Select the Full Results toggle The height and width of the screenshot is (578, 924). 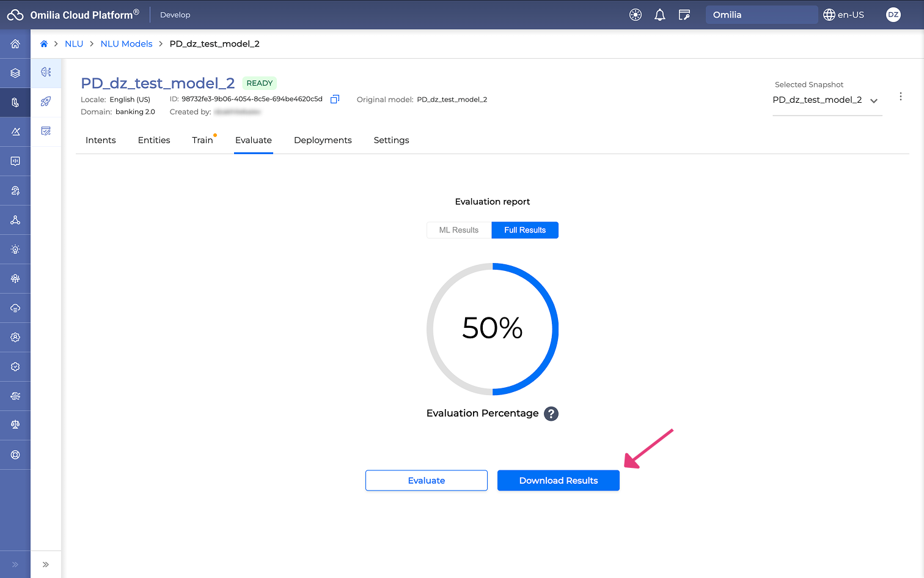tap(524, 230)
